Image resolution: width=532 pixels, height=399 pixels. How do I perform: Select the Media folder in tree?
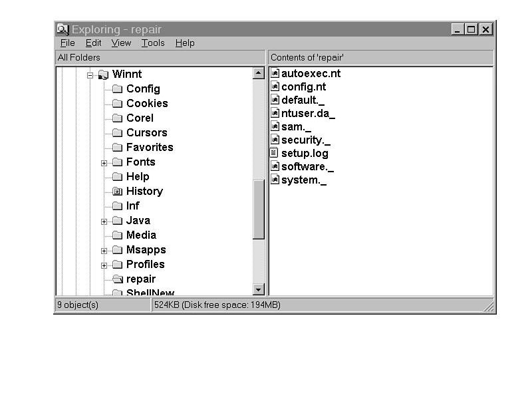click(x=141, y=235)
